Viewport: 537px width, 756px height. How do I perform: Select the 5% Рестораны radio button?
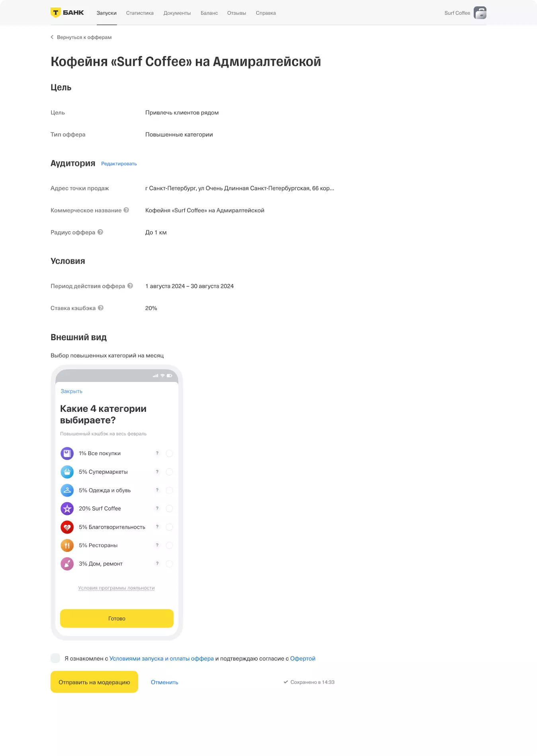click(x=169, y=545)
